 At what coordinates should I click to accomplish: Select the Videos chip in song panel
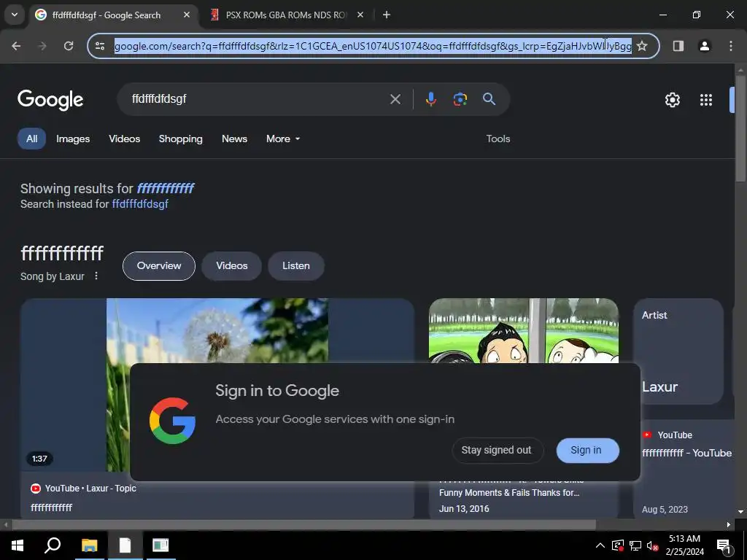pyautogui.click(x=231, y=265)
